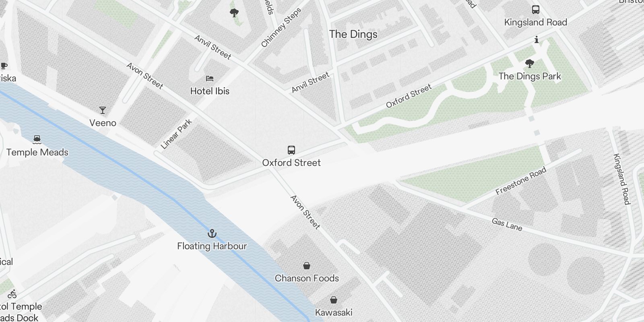This screenshot has width=644, height=322.
Task: Click the information icon near Dings Park
Action: point(536,39)
